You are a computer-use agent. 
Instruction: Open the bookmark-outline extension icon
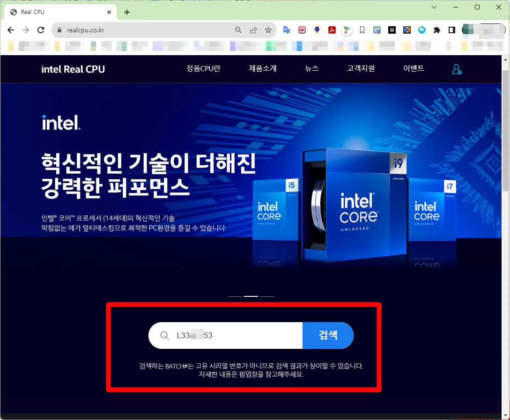(x=362, y=30)
